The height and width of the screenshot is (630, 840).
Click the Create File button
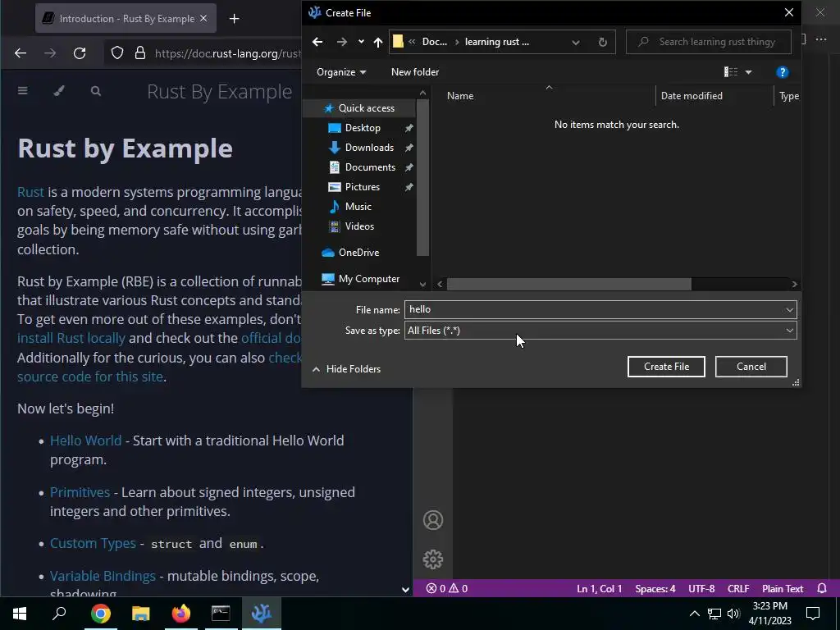(666, 367)
